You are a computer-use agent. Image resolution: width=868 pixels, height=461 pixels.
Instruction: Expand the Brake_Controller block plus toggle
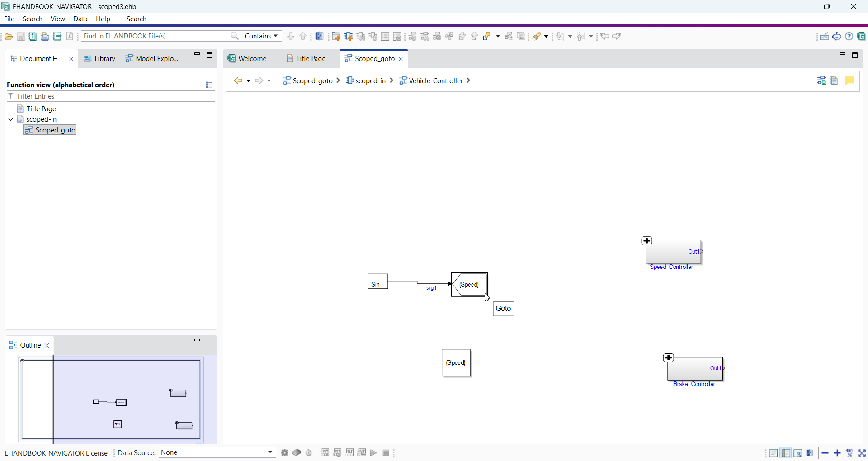pyautogui.click(x=669, y=358)
